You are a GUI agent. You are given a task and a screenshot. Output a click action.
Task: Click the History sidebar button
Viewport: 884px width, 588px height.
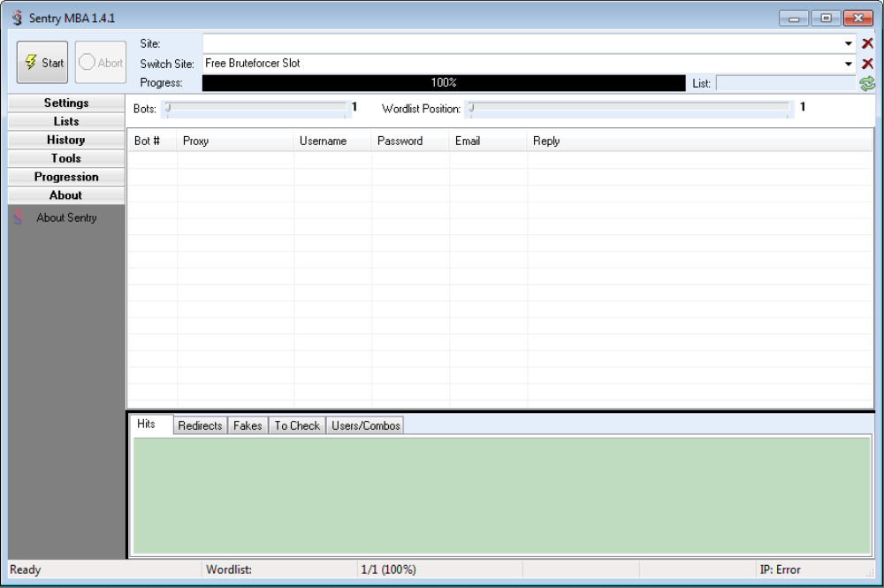pyautogui.click(x=66, y=140)
